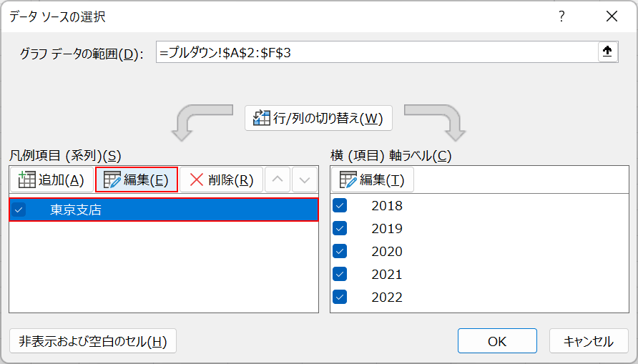
Task: Uncheck the 2018 axis label checkbox
Action: (x=340, y=206)
